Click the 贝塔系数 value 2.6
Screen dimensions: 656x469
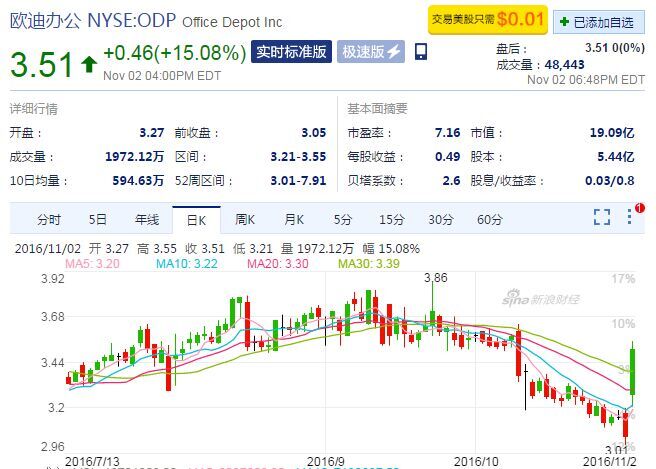click(x=451, y=180)
